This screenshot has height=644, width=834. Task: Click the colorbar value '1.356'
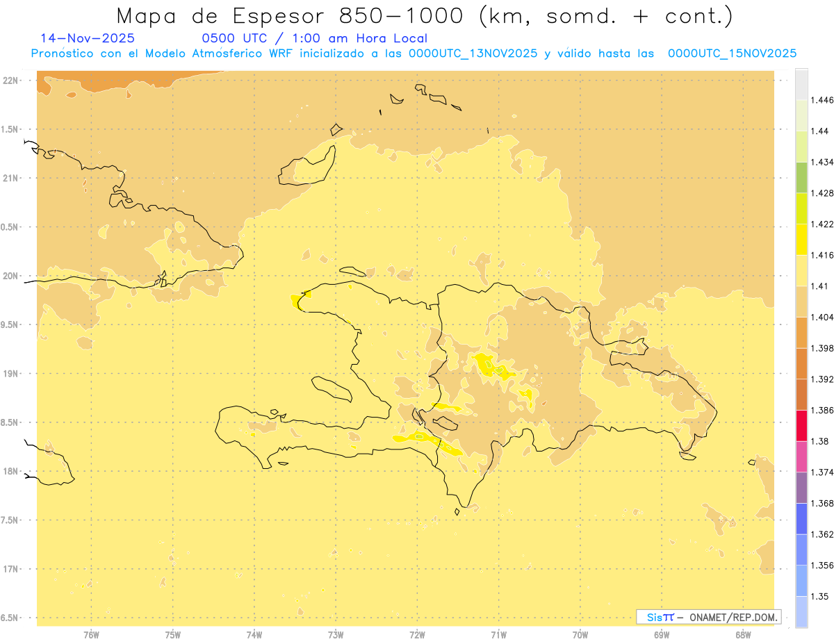822,565
